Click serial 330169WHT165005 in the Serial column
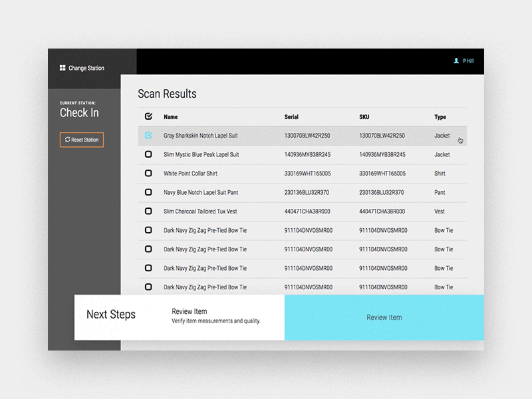 (307, 174)
